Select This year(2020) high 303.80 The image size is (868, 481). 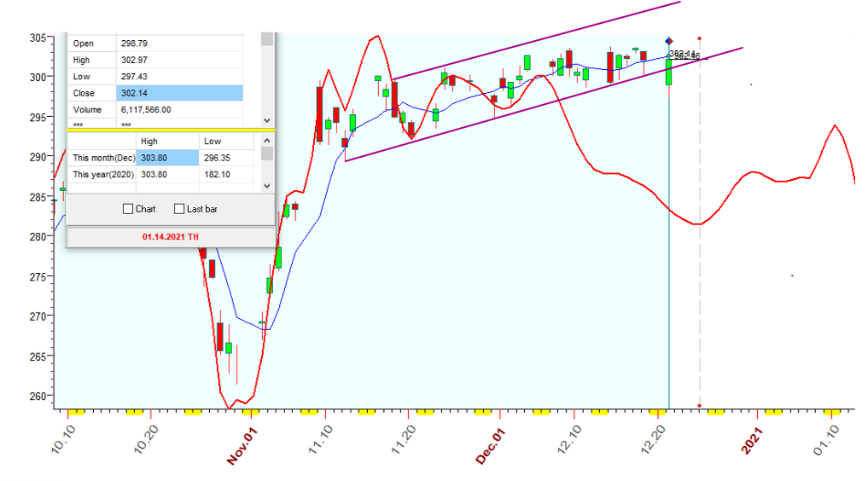click(x=167, y=174)
